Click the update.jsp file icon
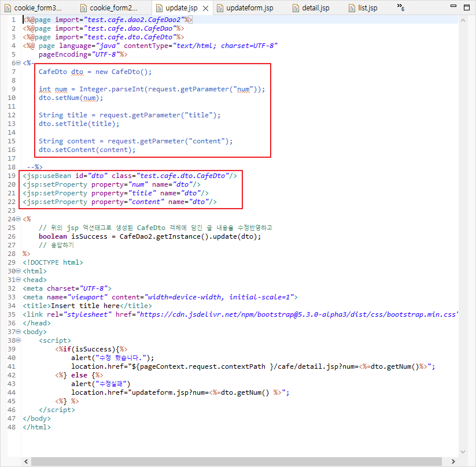Viewport: 476px width, 467px height. click(159, 8)
